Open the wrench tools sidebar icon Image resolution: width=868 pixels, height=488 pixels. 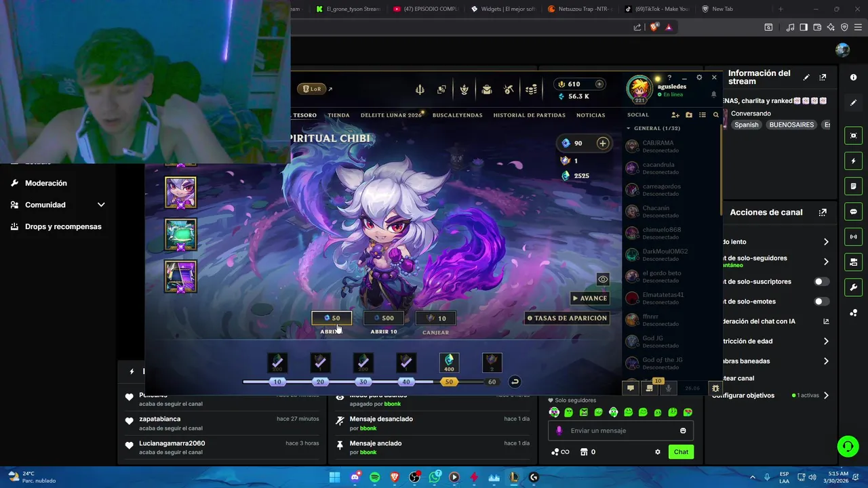(x=853, y=287)
